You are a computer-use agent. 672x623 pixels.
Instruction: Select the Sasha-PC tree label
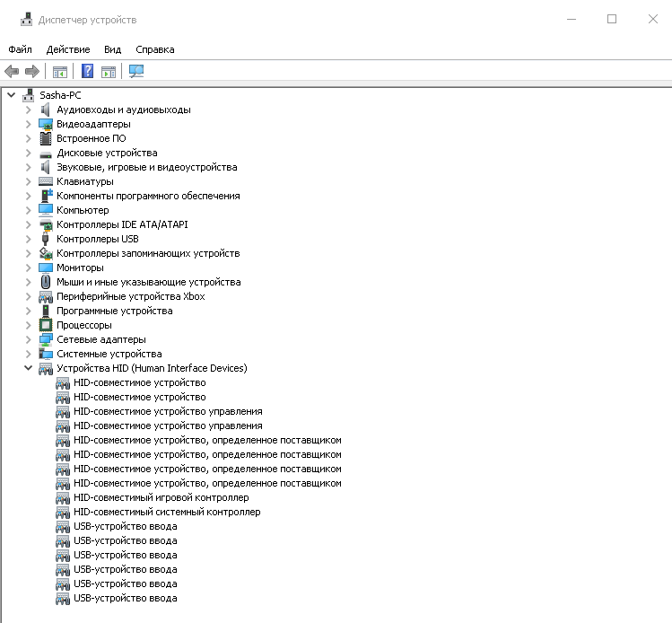coord(60,95)
